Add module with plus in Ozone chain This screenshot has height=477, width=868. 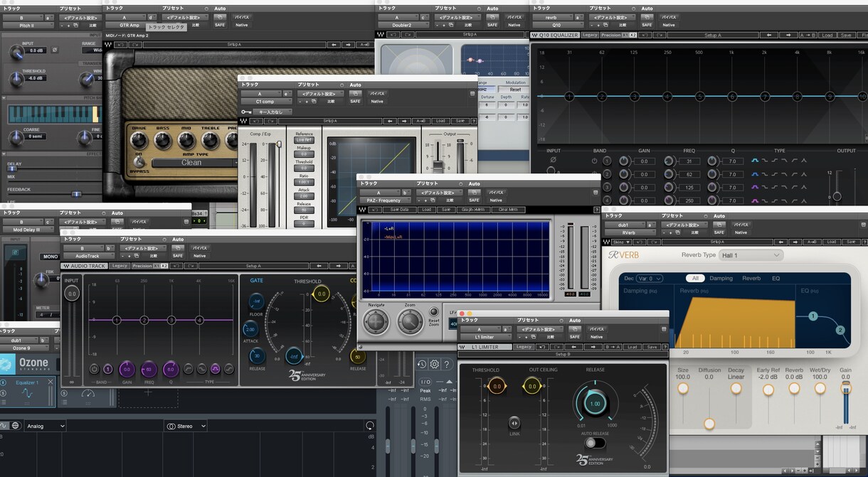coord(148,392)
